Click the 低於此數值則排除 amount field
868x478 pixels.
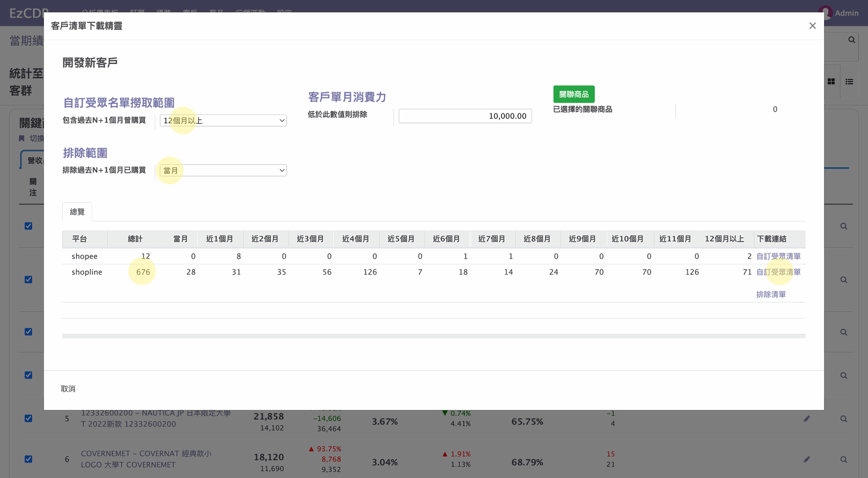(x=465, y=116)
